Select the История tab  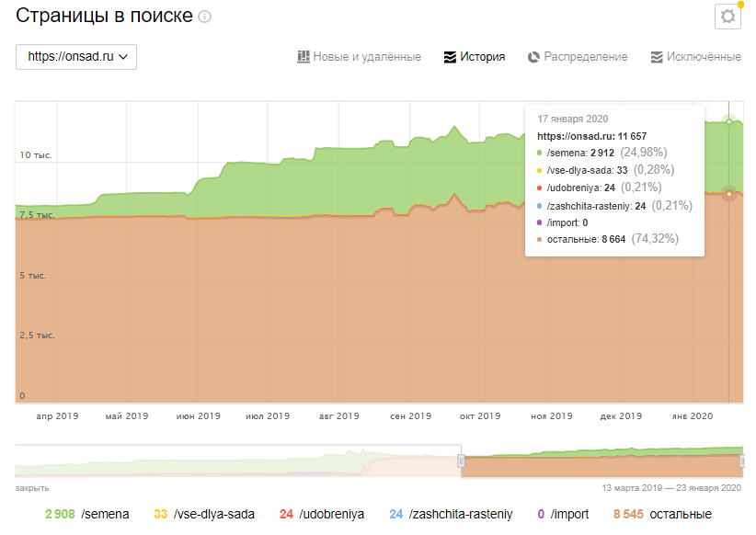[x=475, y=57]
